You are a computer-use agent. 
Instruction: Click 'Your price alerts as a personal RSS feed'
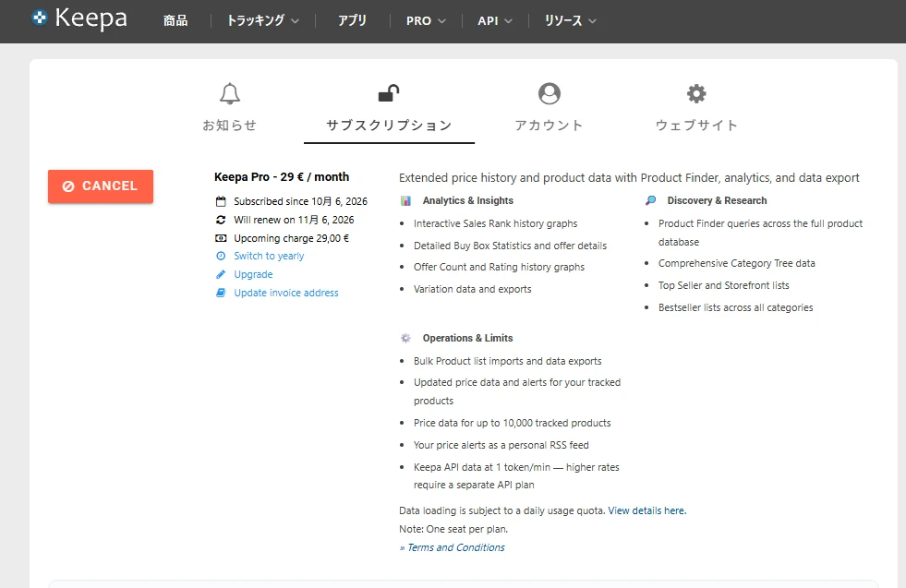pyautogui.click(x=501, y=445)
